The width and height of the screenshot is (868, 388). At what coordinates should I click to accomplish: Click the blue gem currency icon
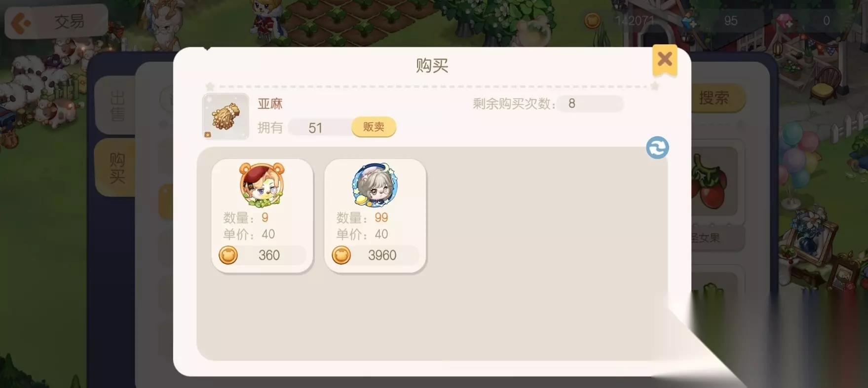[x=689, y=21]
